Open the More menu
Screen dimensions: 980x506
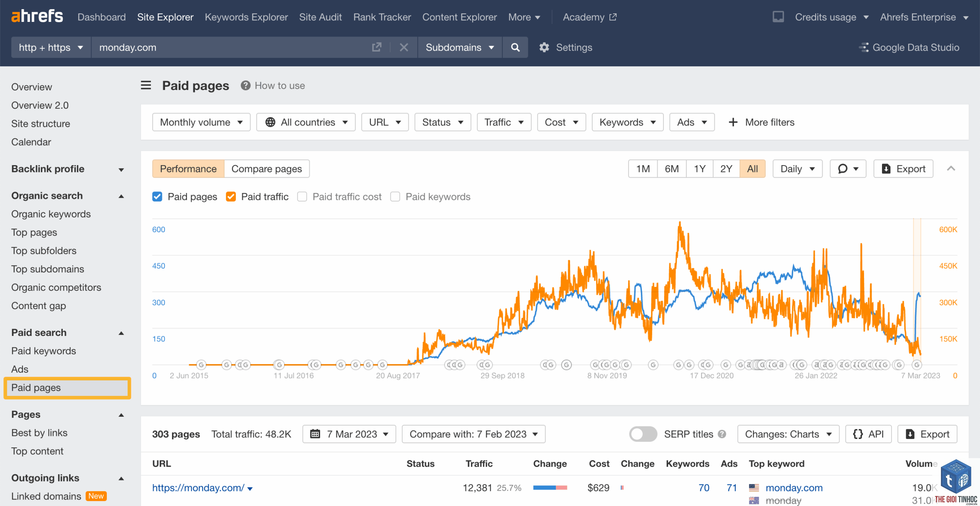coord(524,17)
